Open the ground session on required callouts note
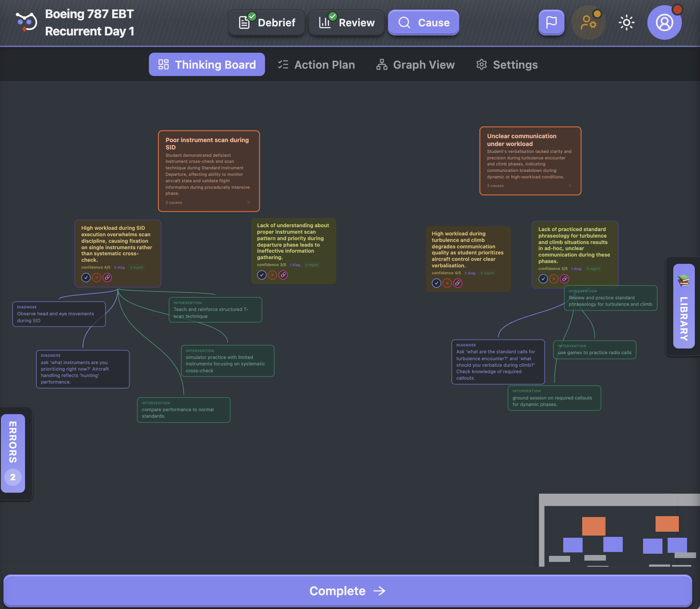The height and width of the screenshot is (609, 700). tap(554, 398)
